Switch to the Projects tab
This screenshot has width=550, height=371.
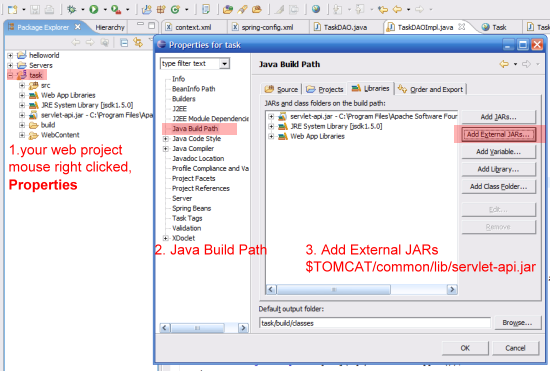point(324,89)
